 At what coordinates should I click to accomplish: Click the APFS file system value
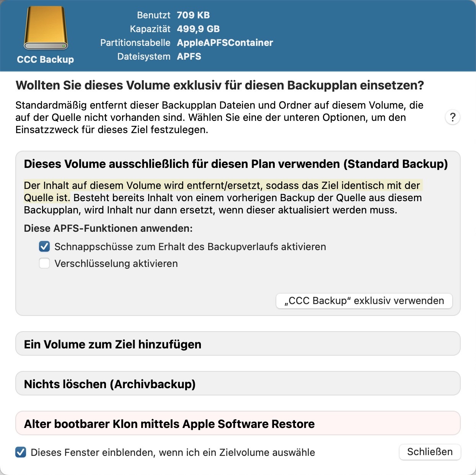(189, 56)
